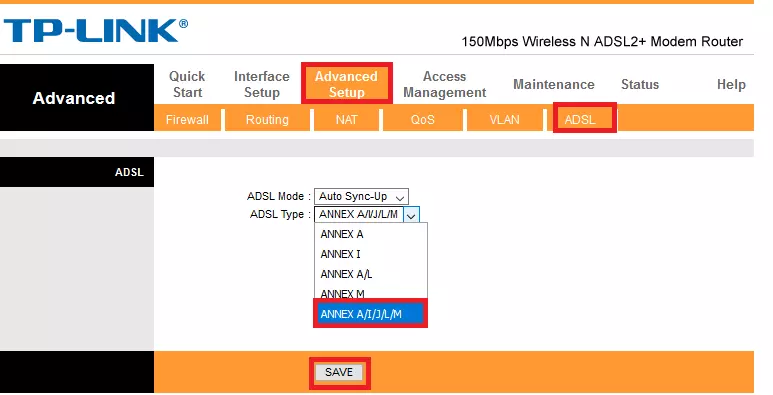The width and height of the screenshot is (773, 395).
Task: Click the 150Mbps Wireless N ADSL2+ title
Action: click(x=602, y=41)
